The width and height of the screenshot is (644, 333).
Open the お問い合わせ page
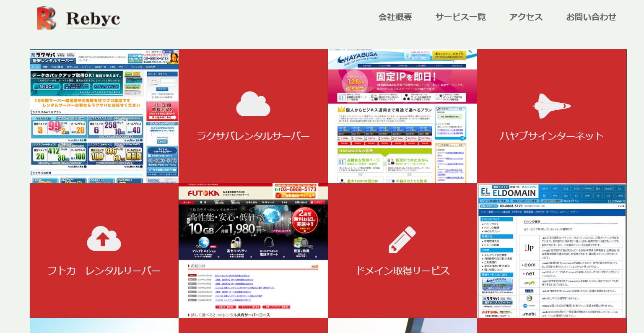[591, 17]
